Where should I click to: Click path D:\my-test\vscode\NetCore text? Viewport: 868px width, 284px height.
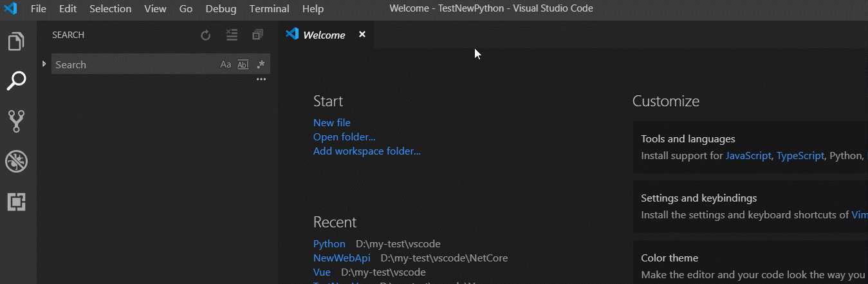pyautogui.click(x=444, y=258)
